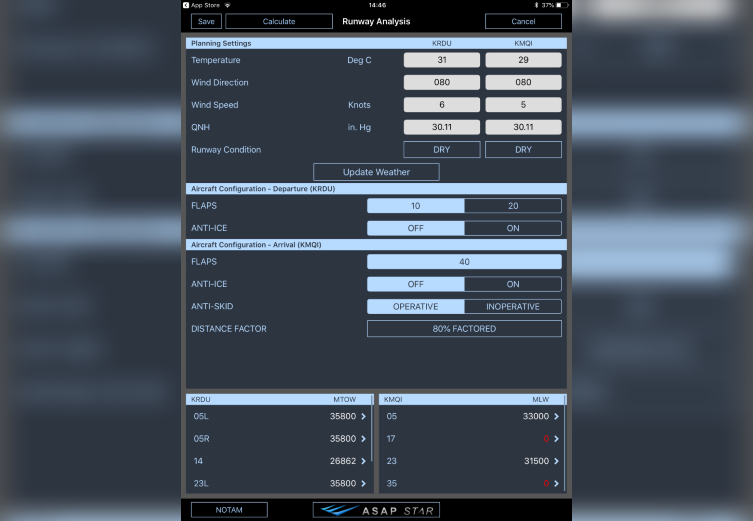This screenshot has height=521, width=753.
Task: Set anti-skid to INOPERATIVE
Action: [x=513, y=306]
